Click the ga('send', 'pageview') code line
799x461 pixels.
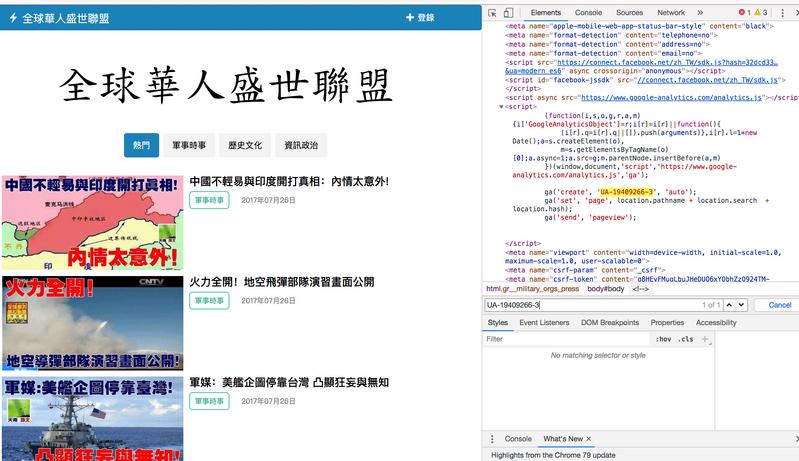[x=591, y=218]
